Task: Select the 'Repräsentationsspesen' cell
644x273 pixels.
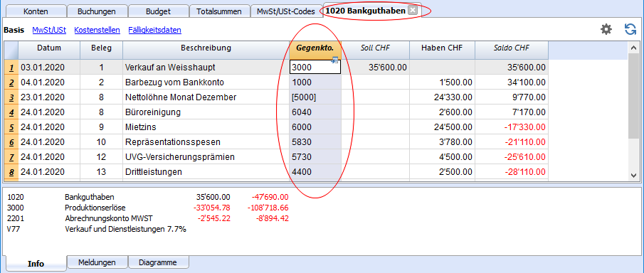Action: tap(206, 142)
